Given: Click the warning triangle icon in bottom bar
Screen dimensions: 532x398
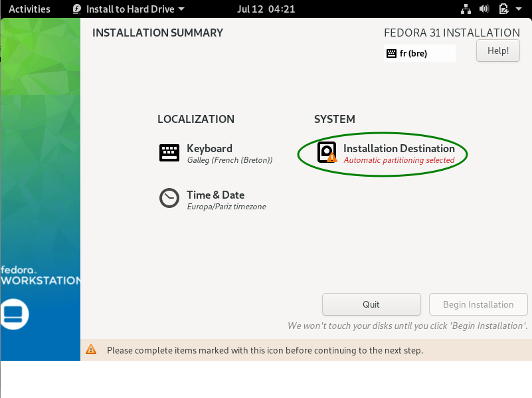Looking at the screenshot, I should click(91, 349).
